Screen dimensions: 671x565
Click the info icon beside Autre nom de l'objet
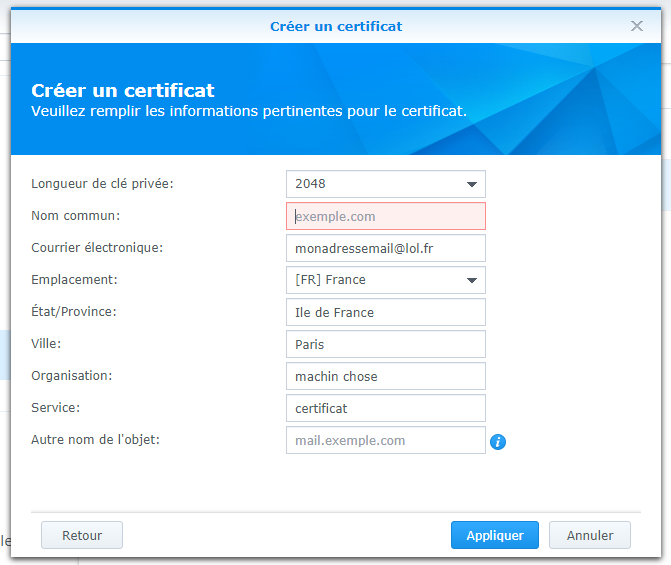pyautogui.click(x=498, y=441)
